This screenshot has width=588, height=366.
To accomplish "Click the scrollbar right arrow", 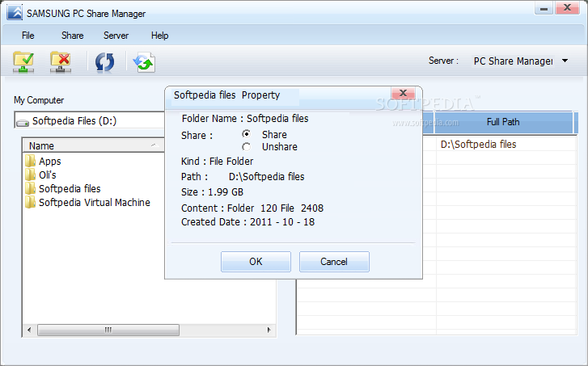I will coord(269,330).
